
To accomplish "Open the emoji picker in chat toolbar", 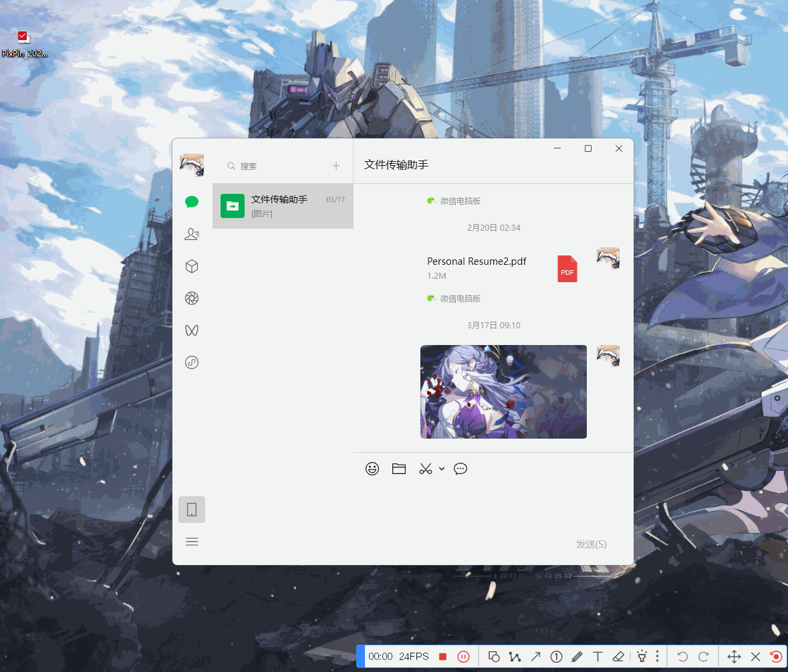I will click(372, 469).
